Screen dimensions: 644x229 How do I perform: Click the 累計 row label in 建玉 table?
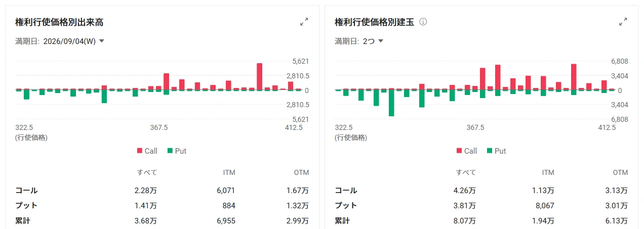point(342,220)
